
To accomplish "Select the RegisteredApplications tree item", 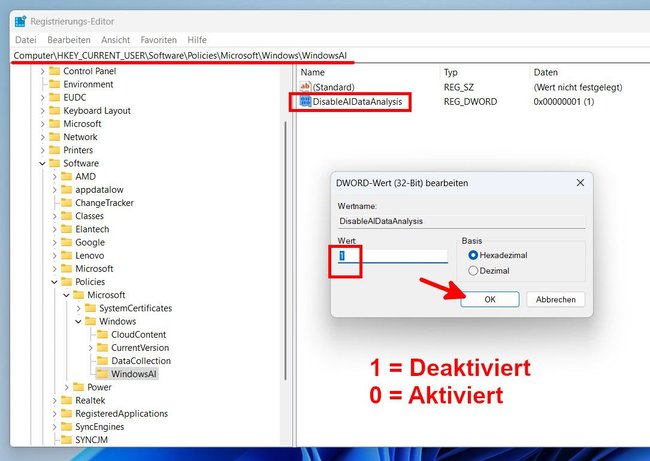I will coord(121,414).
